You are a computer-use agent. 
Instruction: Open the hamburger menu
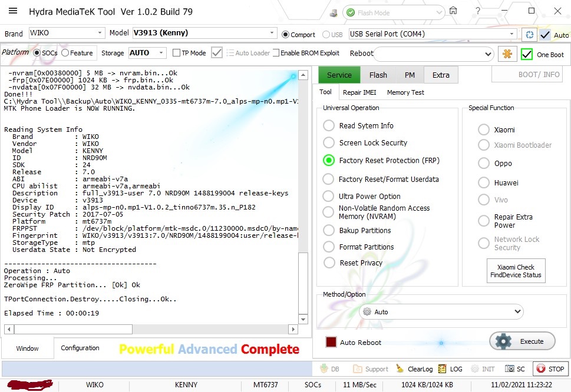[x=13, y=11]
